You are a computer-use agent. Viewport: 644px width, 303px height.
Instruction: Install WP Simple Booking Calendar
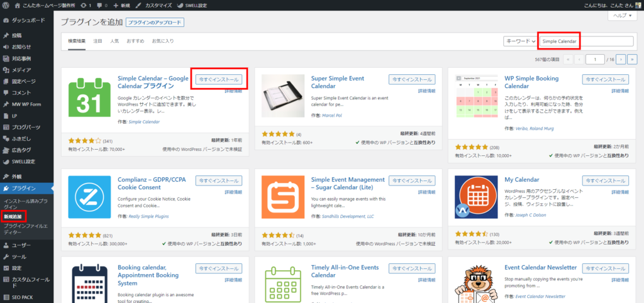606,79
